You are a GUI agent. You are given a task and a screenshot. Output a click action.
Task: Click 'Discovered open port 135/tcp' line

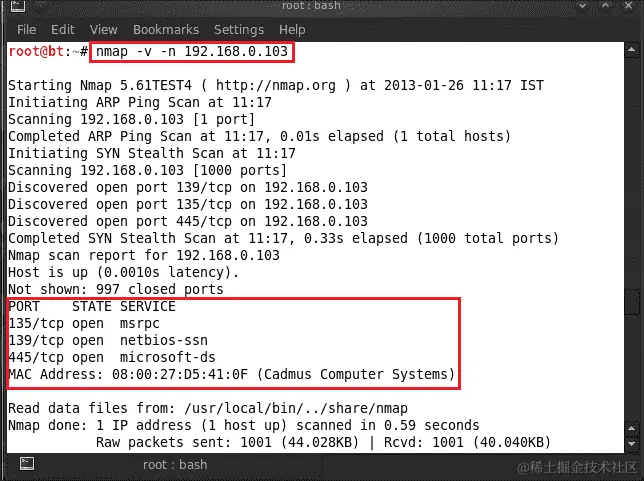(x=188, y=205)
